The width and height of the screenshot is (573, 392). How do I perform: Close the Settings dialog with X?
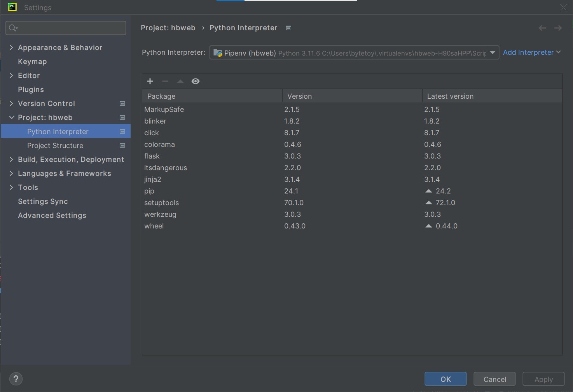563,7
